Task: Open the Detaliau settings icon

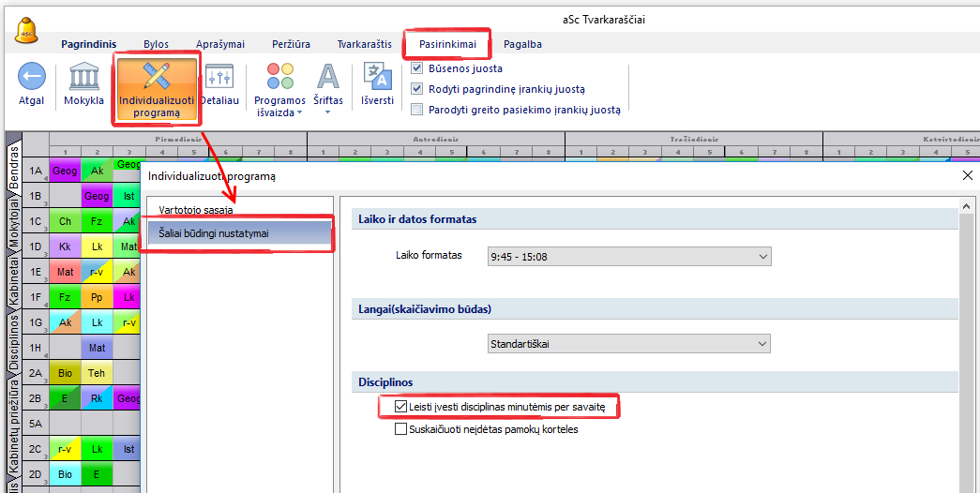Action: pyautogui.click(x=219, y=77)
